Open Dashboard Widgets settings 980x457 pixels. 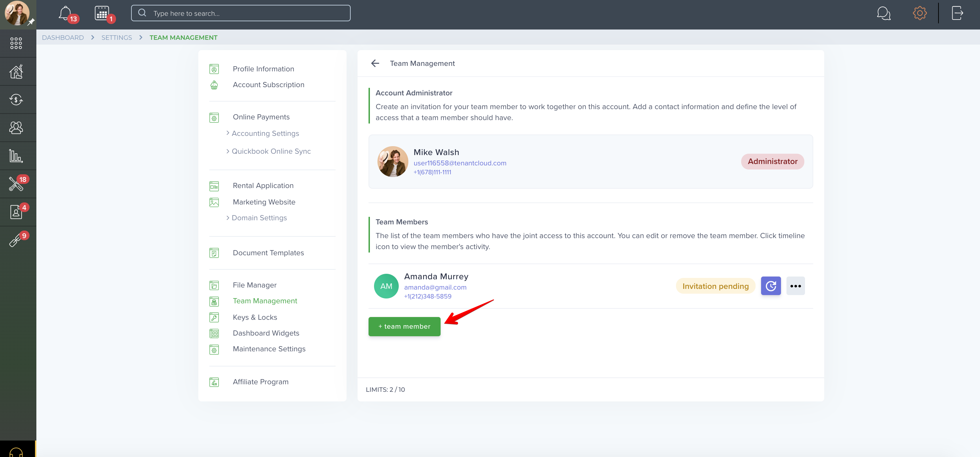click(266, 333)
